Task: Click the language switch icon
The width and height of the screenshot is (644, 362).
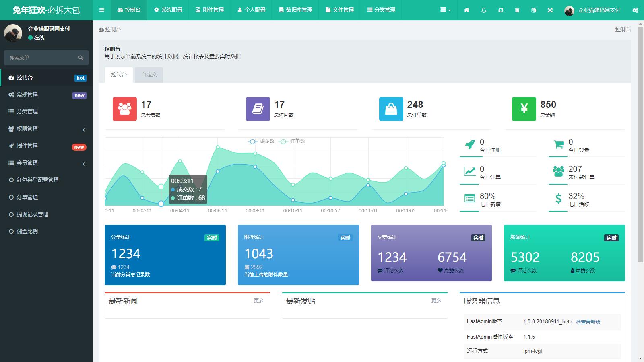Action: pyautogui.click(x=533, y=10)
